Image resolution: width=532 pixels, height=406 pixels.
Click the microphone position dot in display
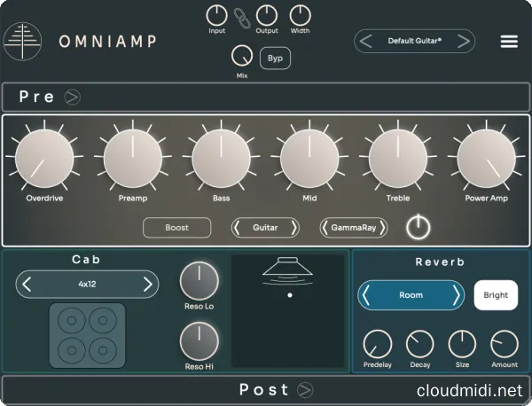tap(288, 293)
